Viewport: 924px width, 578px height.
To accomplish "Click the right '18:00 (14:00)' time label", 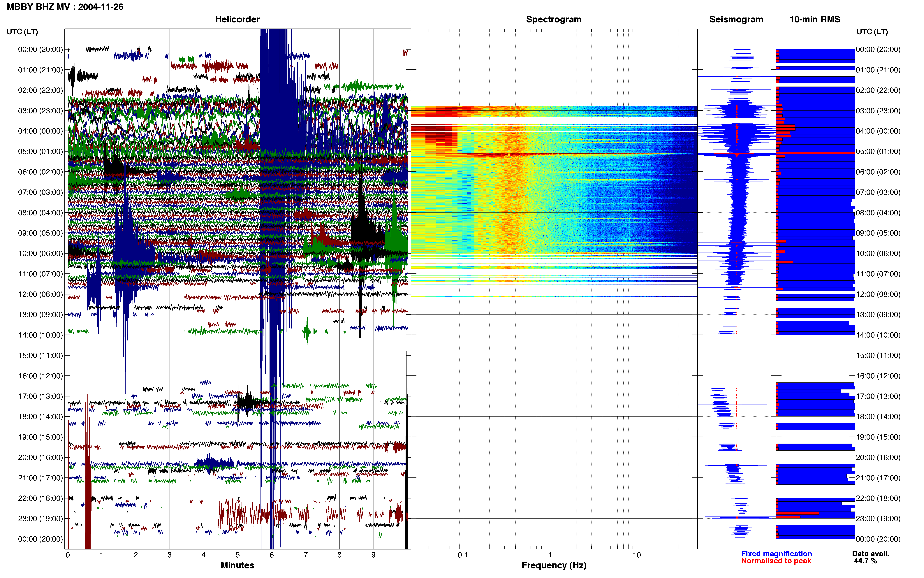I will 878,417.
